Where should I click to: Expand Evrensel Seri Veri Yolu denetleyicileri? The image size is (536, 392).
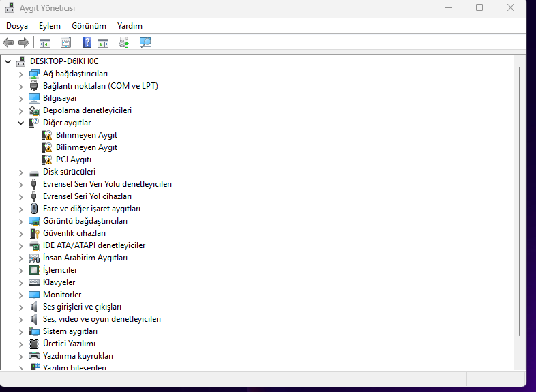(21, 185)
